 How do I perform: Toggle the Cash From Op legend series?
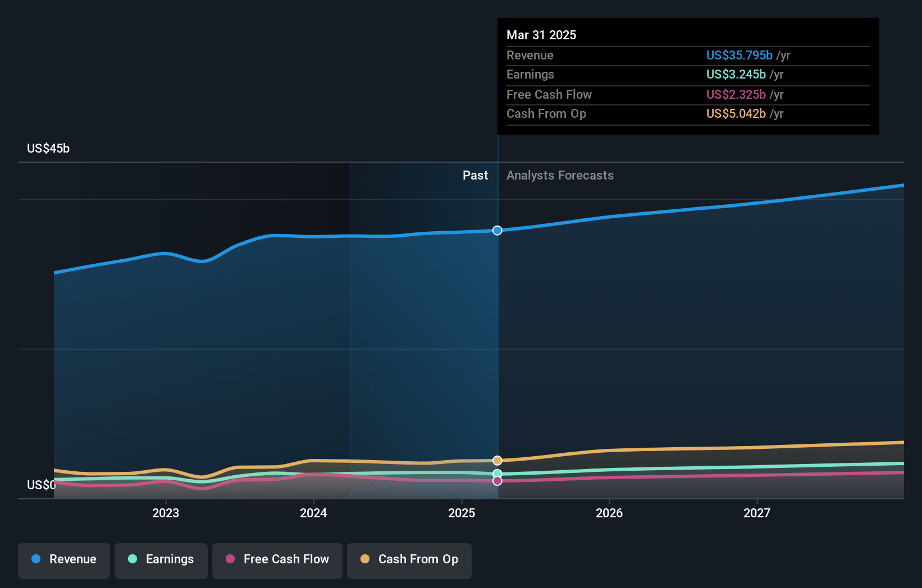[x=409, y=561]
